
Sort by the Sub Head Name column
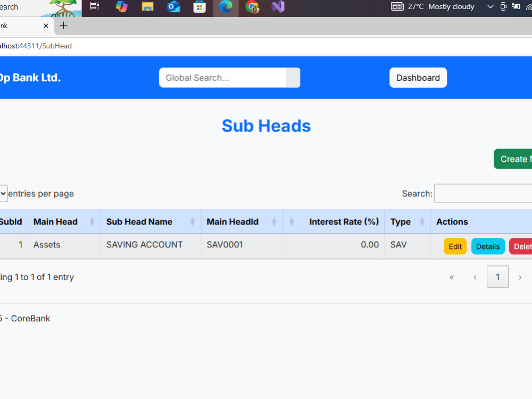click(x=151, y=221)
